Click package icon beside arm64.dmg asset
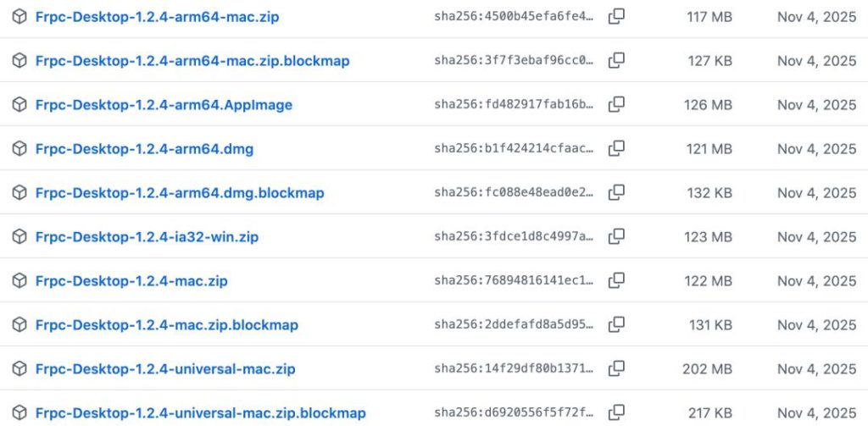Screen dimensions: 868x426 [19, 148]
